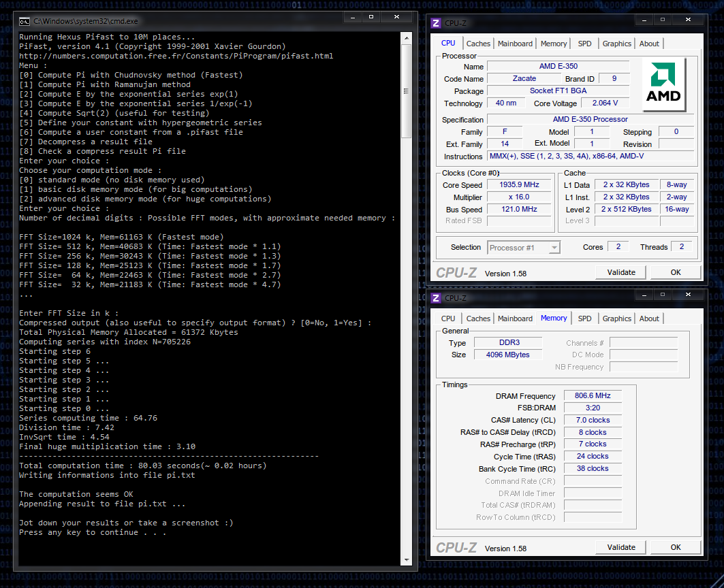Image resolution: width=724 pixels, height=588 pixels.
Task: Click the CPU-Z logo icon in top window
Action: pyautogui.click(x=435, y=23)
